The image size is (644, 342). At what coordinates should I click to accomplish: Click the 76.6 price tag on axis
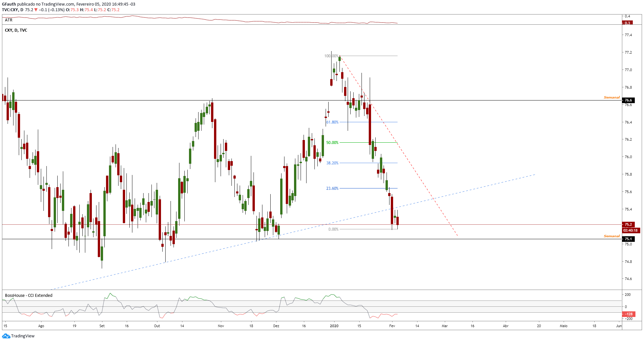(x=628, y=100)
